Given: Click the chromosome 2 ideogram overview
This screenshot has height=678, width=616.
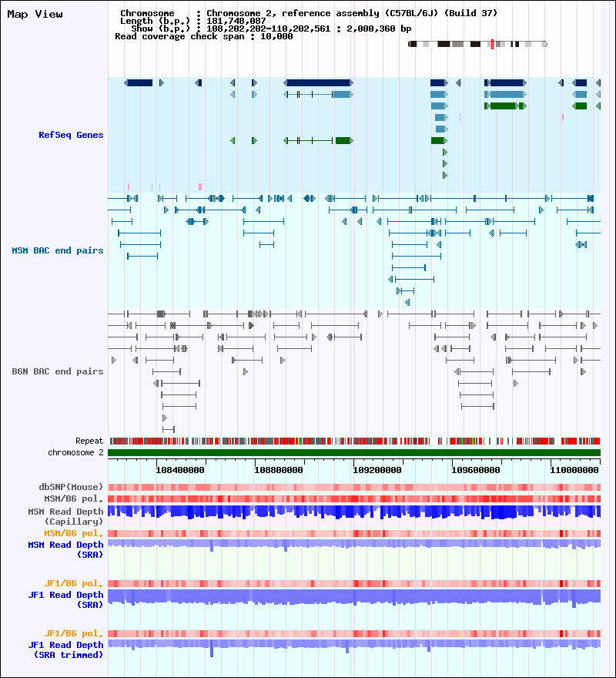Looking at the screenshot, I should click(477, 44).
